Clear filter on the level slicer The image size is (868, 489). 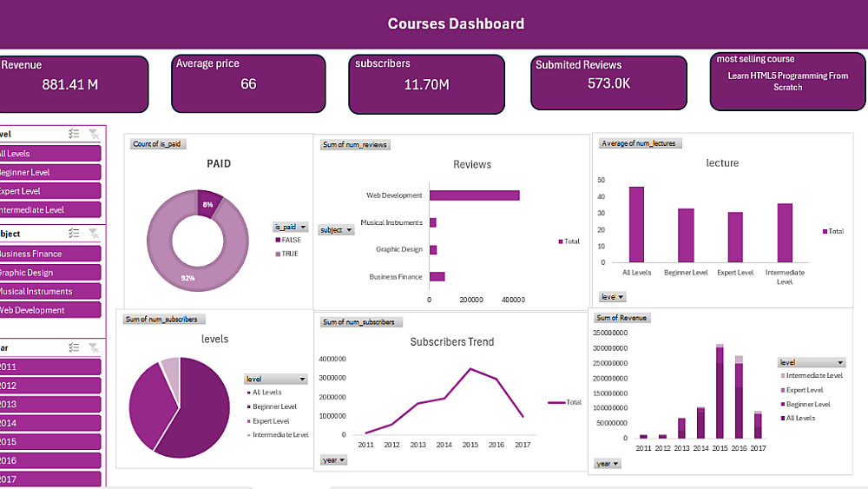94,134
